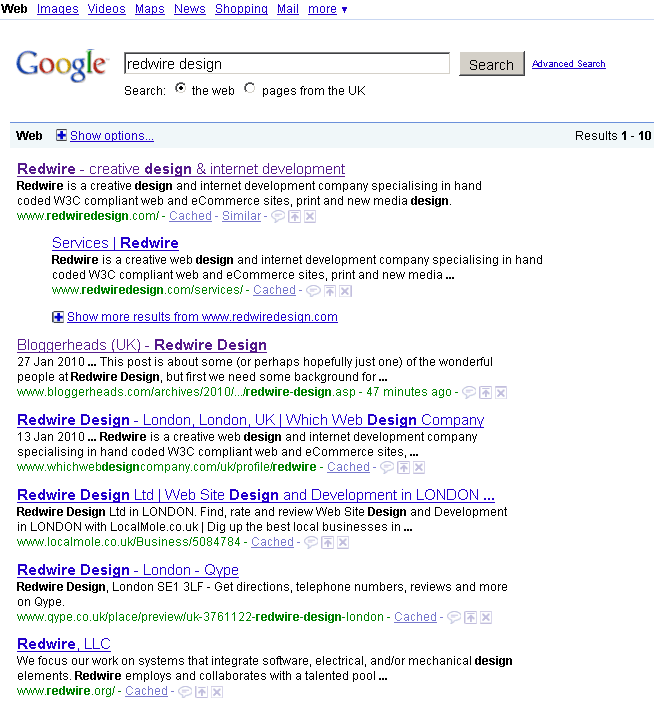The image size is (654, 701).
Task: Promote the Bloggerheads result using the arrow icon
Action: (x=485, y=393)
